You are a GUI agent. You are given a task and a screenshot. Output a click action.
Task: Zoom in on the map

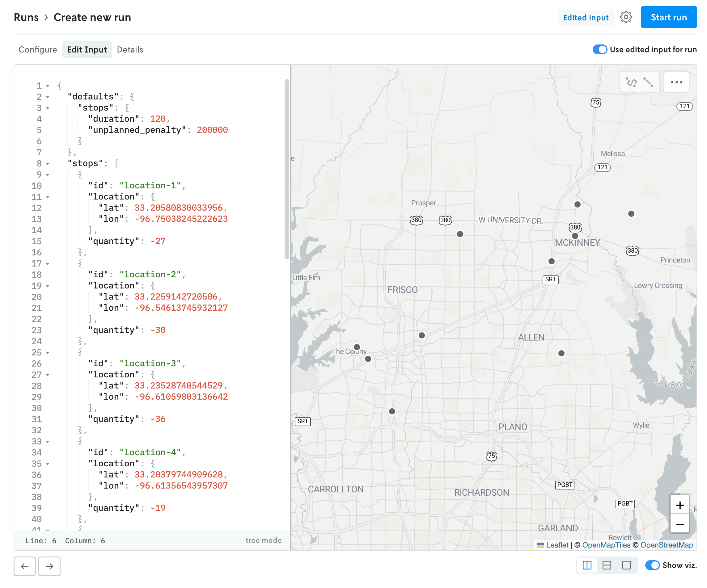click(679, 505)
